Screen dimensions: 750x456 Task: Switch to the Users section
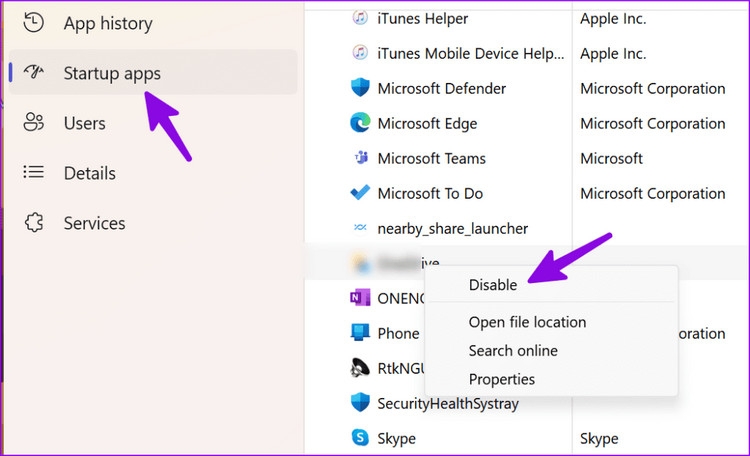pos(84,123)
